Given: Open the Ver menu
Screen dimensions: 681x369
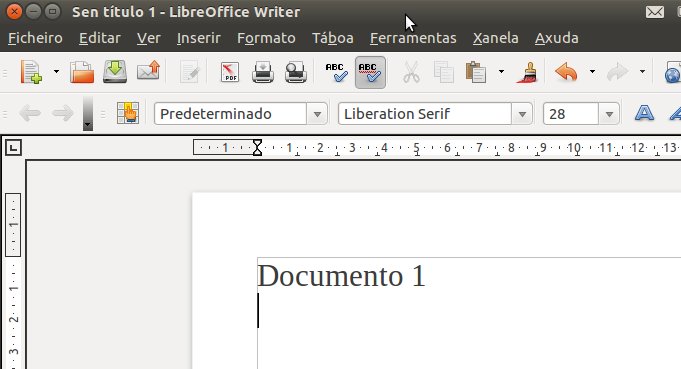Looking at the screenshot, I should point(149,38).
